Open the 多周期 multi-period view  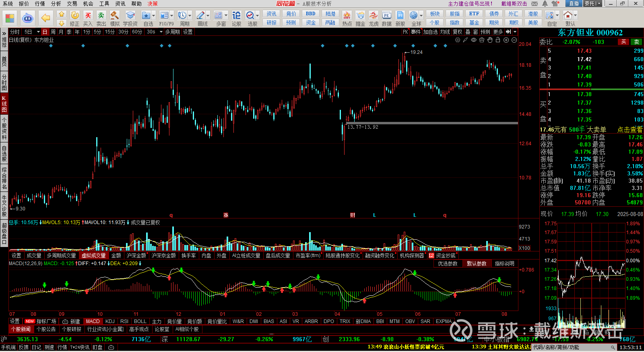pyautogui.click(x=172, y=32)
